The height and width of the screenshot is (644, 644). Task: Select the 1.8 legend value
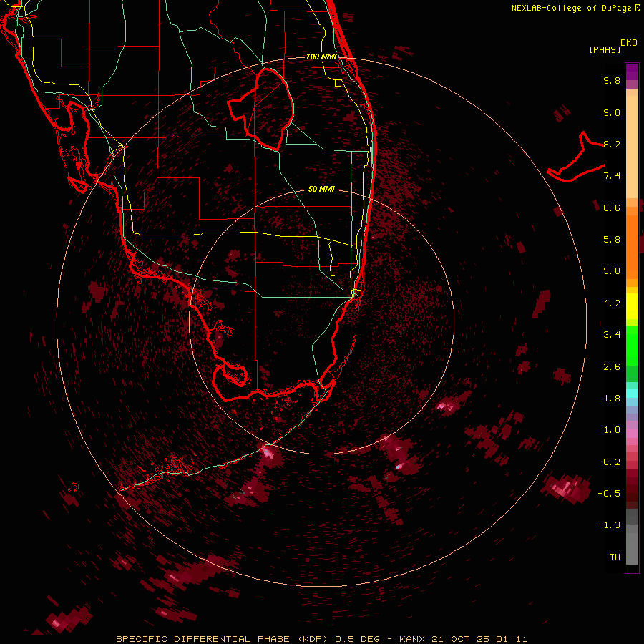[x=612, y=399]
